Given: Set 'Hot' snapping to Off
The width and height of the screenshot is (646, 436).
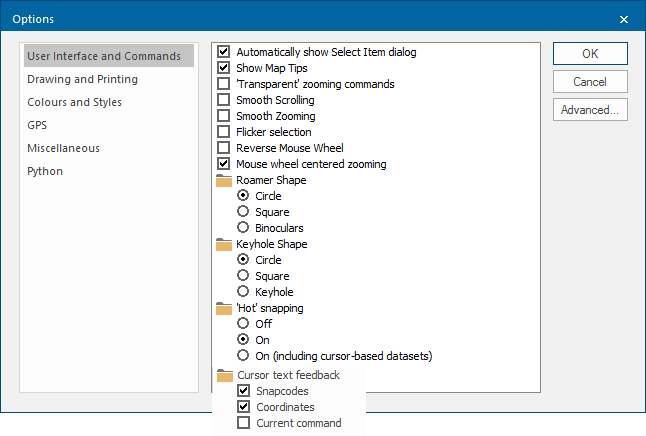Looking at the screenshot, I should click(243, 323).
